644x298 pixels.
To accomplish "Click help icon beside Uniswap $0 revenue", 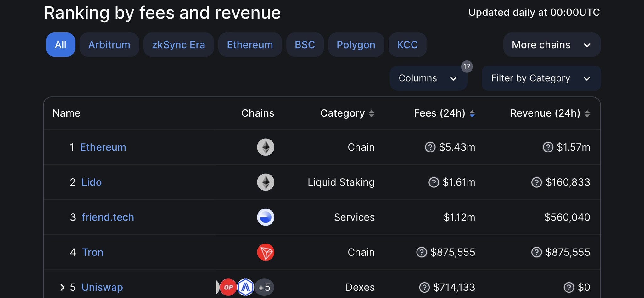I will click(568, 287).
